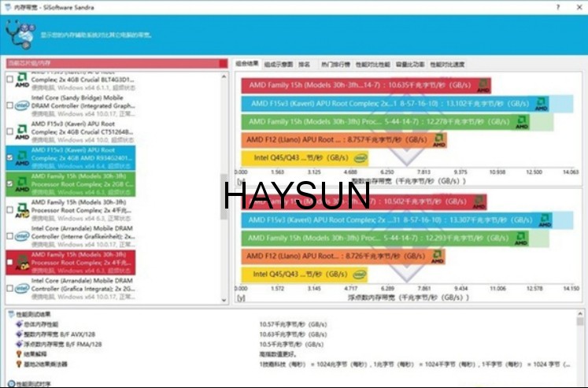This screenshot has height=388, width=588.
Task: Switch to the 热门排行榜 tab
Action: point(335,65)
